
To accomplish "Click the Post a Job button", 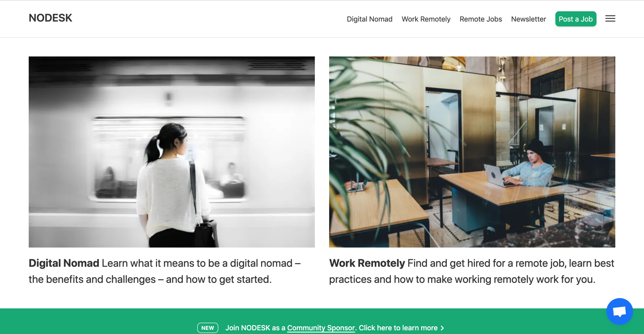I will click(576, 19).
